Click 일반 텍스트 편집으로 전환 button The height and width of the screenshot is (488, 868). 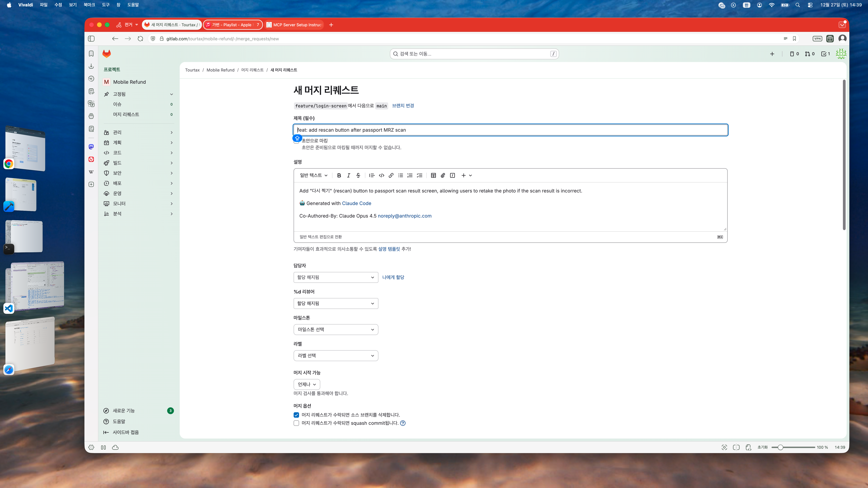click(320, 237)
